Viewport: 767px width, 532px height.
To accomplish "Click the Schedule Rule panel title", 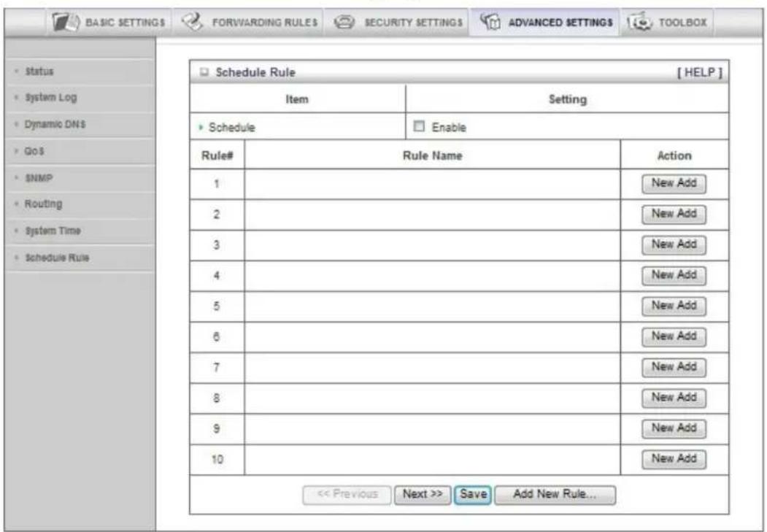I will (x=255, y=72).
